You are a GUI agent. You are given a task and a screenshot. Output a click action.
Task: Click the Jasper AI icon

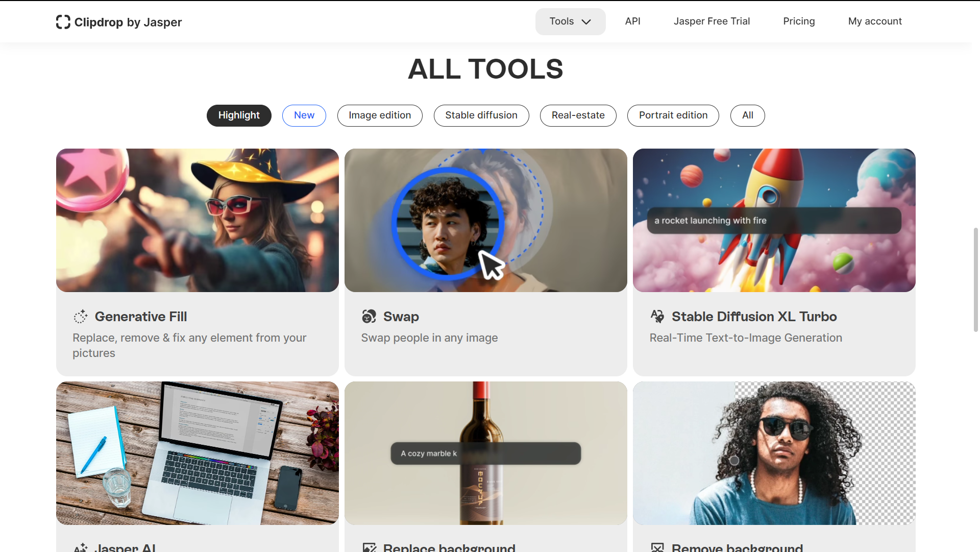81,547
